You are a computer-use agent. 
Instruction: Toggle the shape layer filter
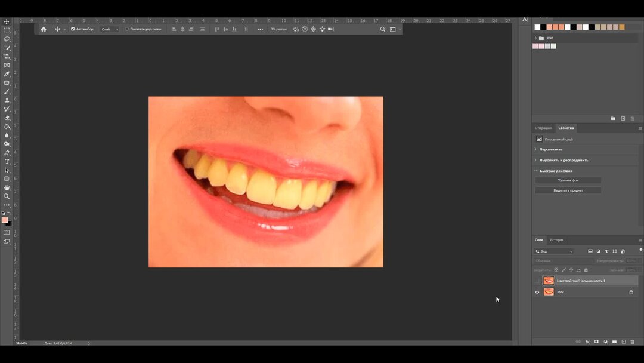615,251
